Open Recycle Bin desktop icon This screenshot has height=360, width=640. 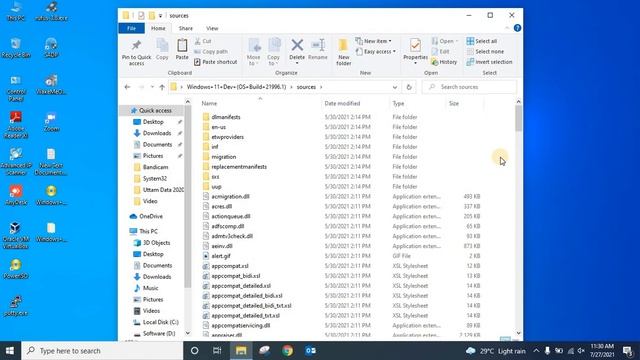point(16,48)
